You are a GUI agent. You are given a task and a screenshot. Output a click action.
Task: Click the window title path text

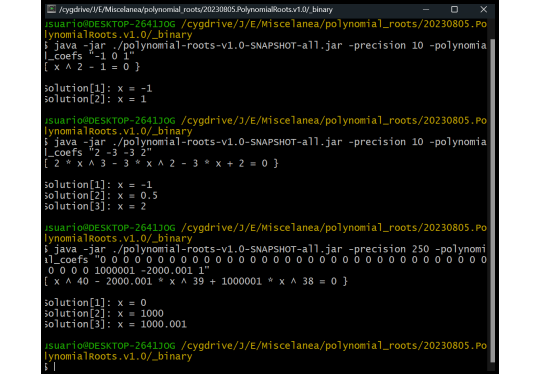pos(196,10)
